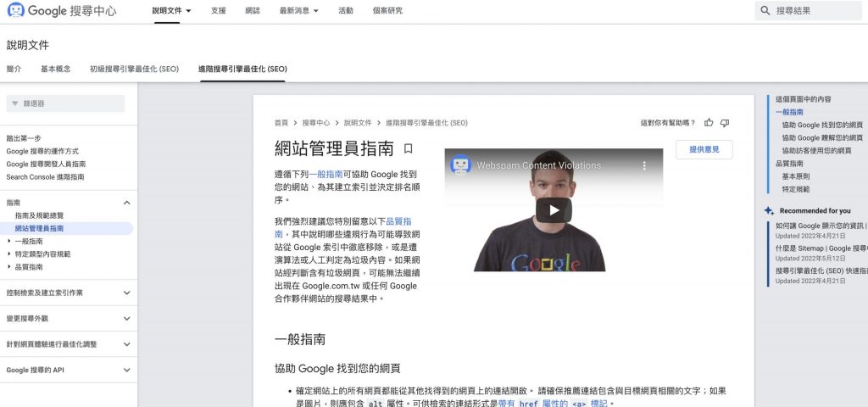Jump to 協助 Google 瞭解您的網頁 in contents
Screen dimensions: 868x407
click(822, 138)
